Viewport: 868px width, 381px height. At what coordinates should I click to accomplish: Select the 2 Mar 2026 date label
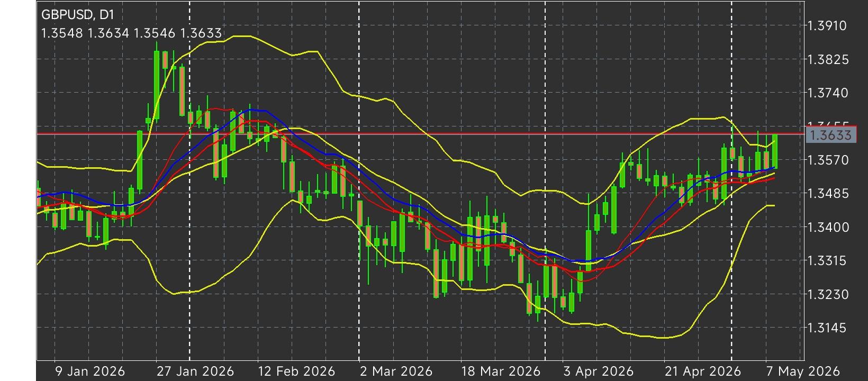(x=396, y=371)
